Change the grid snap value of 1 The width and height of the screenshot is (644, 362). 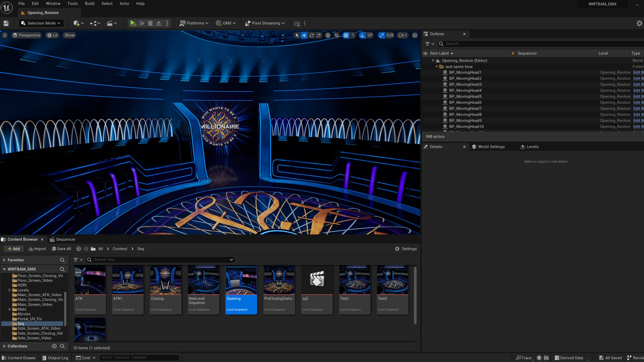pos(353,35)
